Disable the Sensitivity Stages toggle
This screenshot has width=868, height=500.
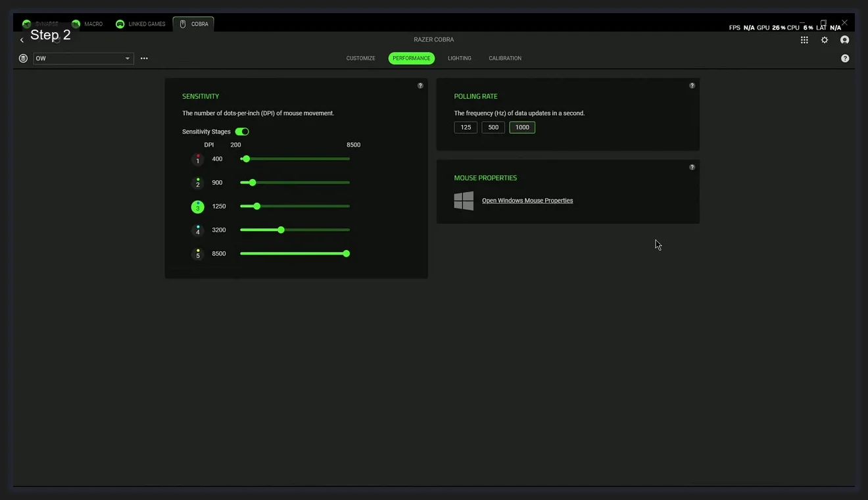pos(241,132)
